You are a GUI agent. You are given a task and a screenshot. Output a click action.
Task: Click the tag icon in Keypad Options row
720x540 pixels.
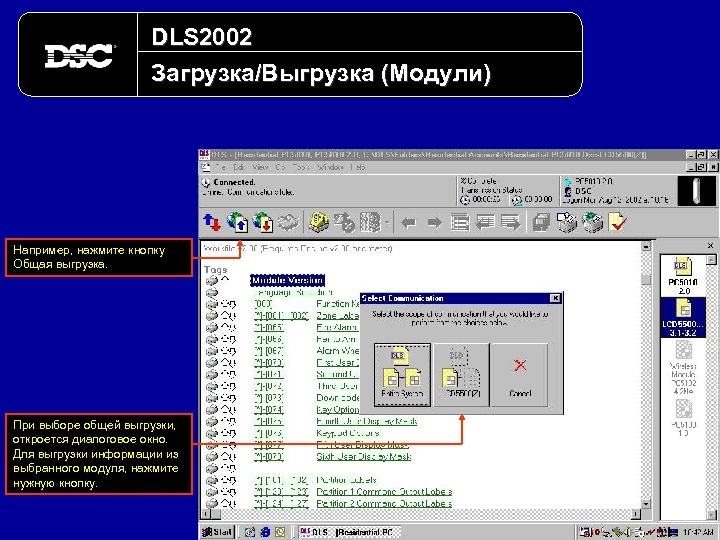212,433
